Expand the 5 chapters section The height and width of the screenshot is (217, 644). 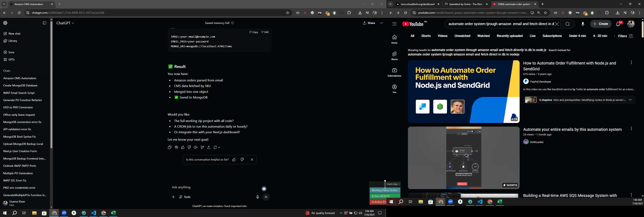pos(630,100)
